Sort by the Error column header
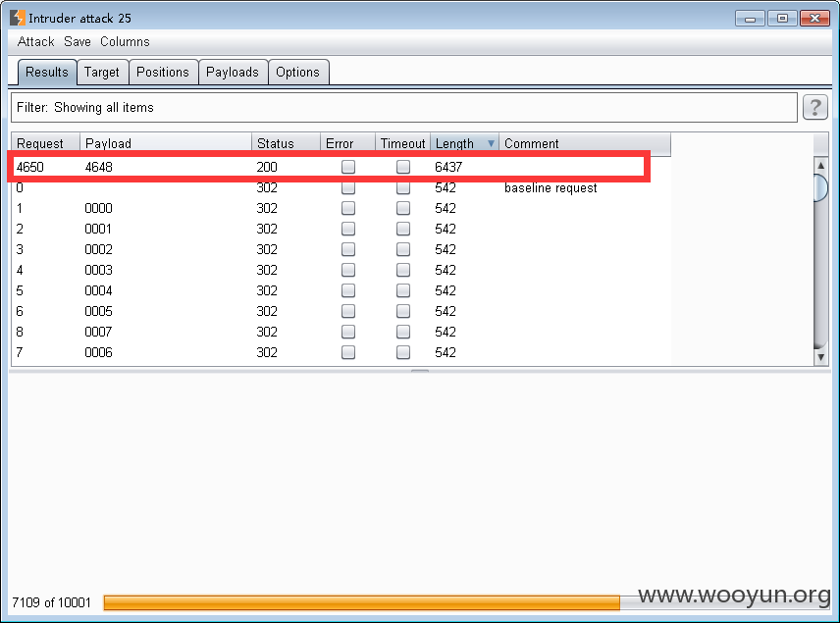This screenshot has height=623, width=840. tap(347, 143)
